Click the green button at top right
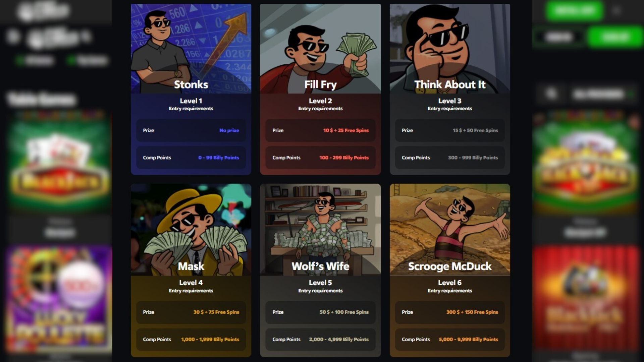Viewport: 644px width, 362px height. click(x=575, y=11)
